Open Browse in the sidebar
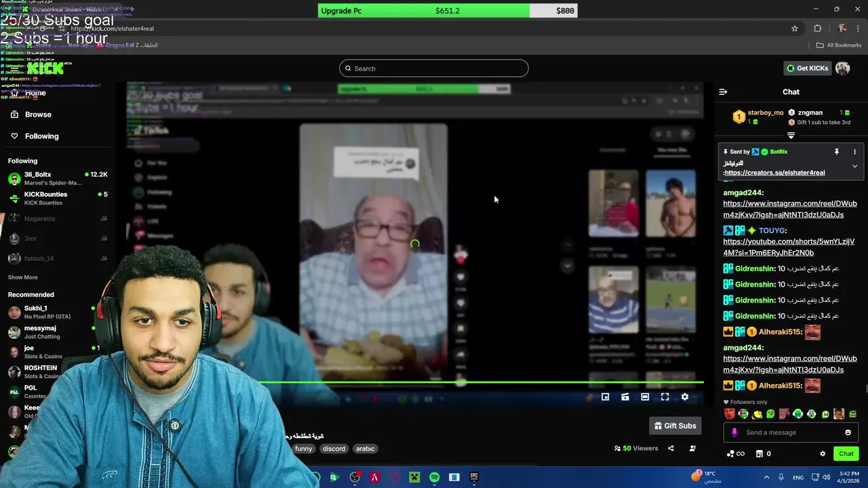 point(38,115)
